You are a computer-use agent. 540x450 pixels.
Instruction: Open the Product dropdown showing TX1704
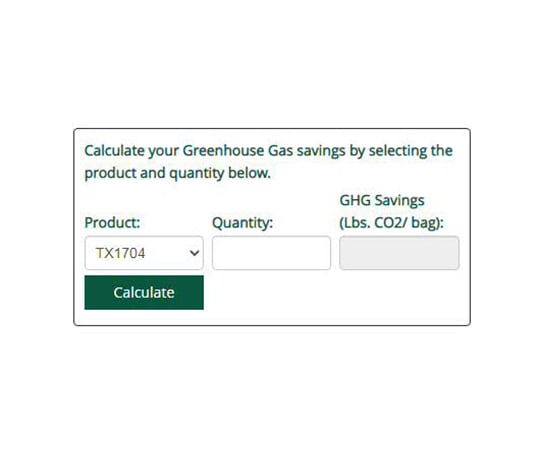144,253
